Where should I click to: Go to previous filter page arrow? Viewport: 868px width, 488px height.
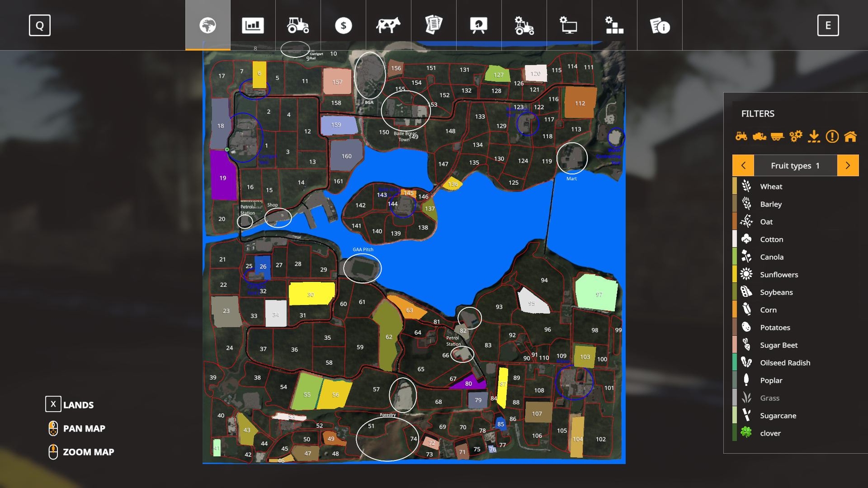point(743,166)
